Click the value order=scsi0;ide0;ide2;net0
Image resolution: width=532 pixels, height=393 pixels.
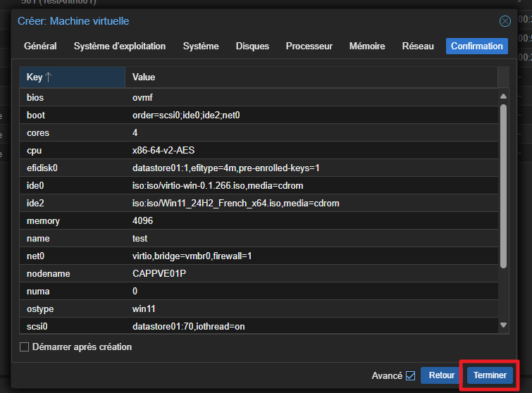tap(186, 116)
